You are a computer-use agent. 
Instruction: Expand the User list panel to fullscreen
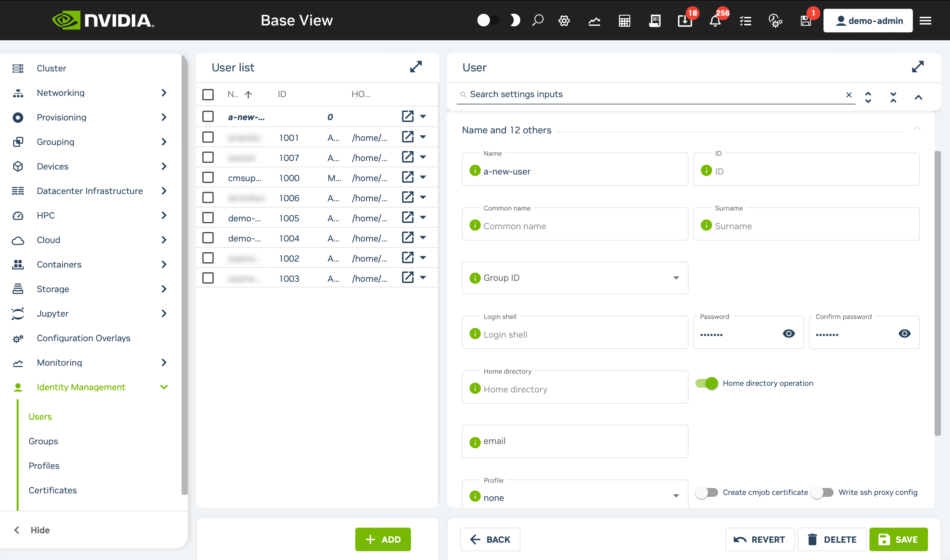(416, 67)
